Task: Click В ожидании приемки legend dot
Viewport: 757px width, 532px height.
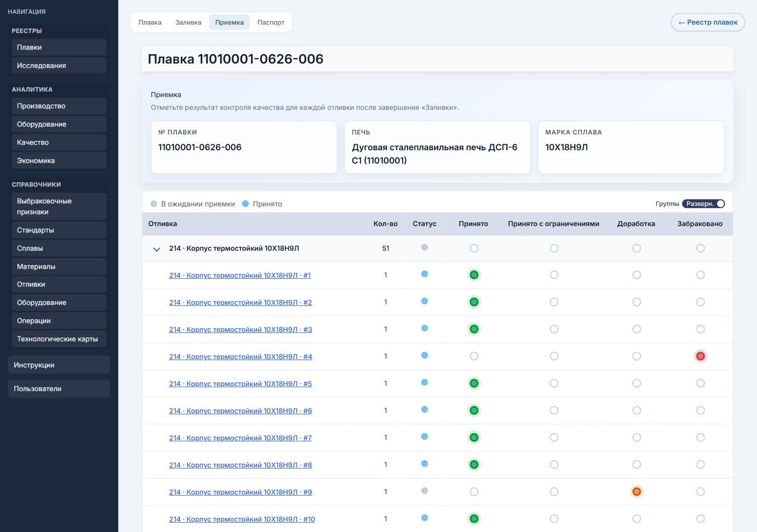Action: pyautogui.click(x=154, y=204)
